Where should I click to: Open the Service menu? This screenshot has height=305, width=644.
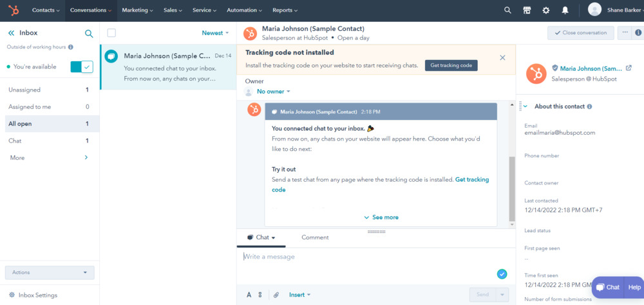[x=205, y=10]
